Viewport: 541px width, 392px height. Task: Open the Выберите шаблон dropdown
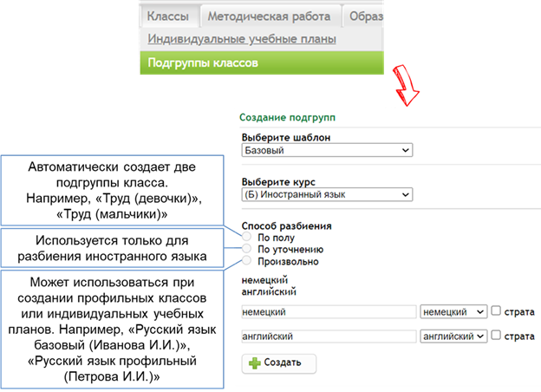(x=325, y=150)
